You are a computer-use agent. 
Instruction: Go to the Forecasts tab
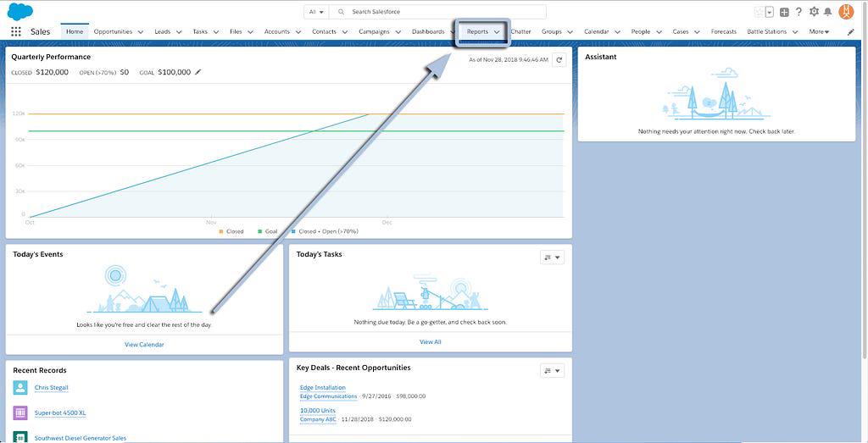(723, 31)
